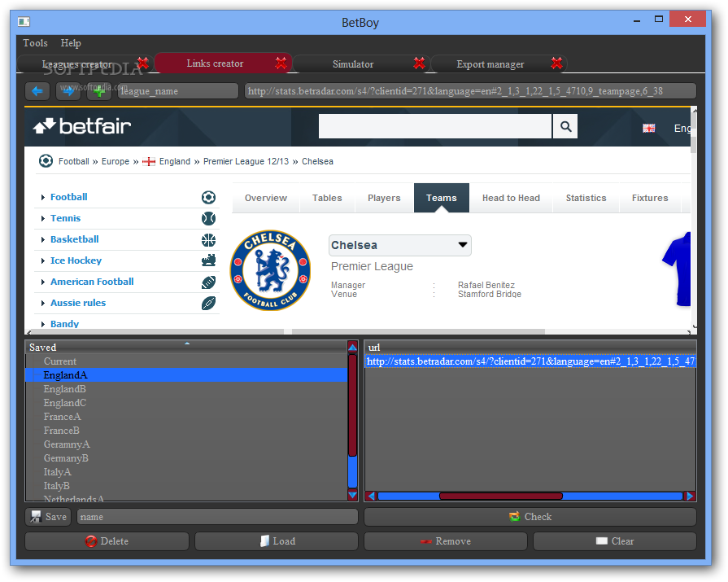Viewport: 728px width, 582px height.
Task: Open the Tools menu
Action: 35,43
